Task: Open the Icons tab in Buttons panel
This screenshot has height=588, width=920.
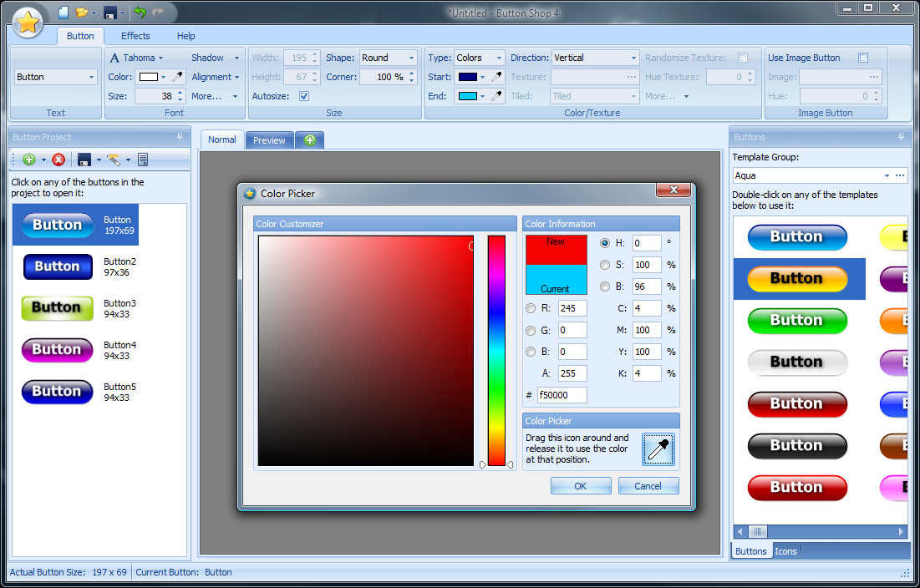Action: [785, 551]
